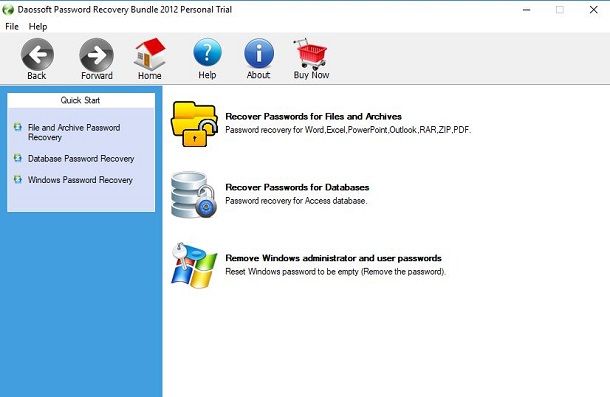610x397 pixels.
Task: Minimize the Daossoft window
Action: (x=526, y=10)
